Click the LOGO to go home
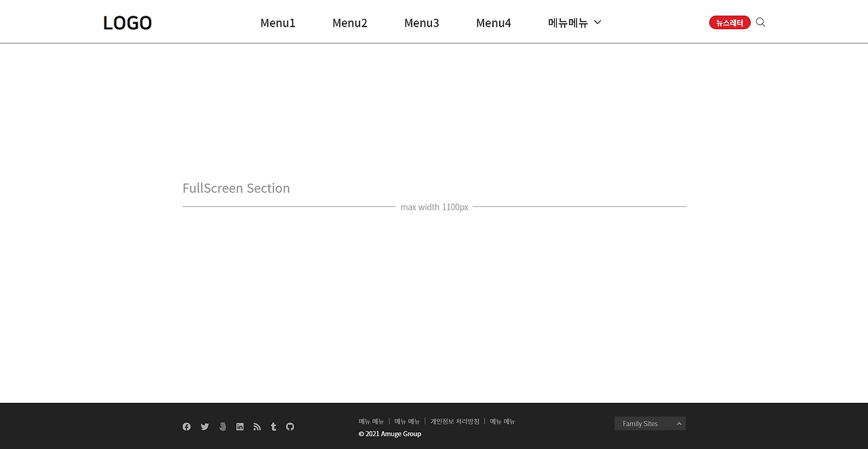Viewport: 868px width, 449px height. point(127,22)
